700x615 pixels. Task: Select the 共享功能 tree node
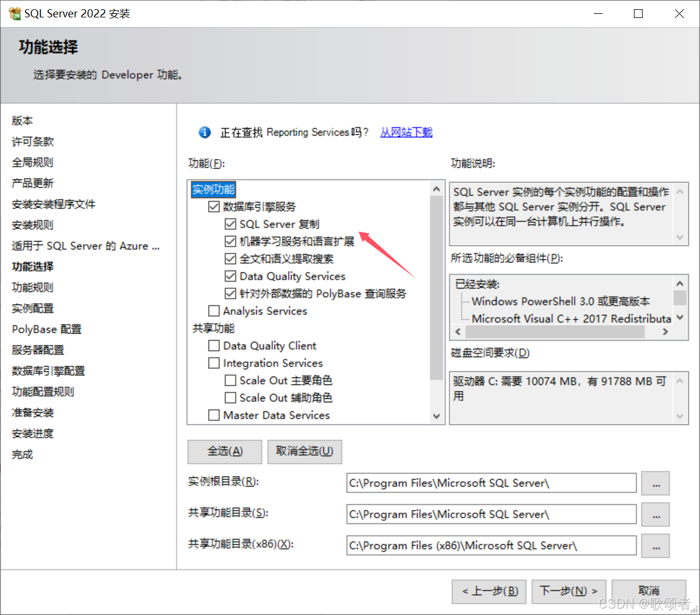pos(214,328)
